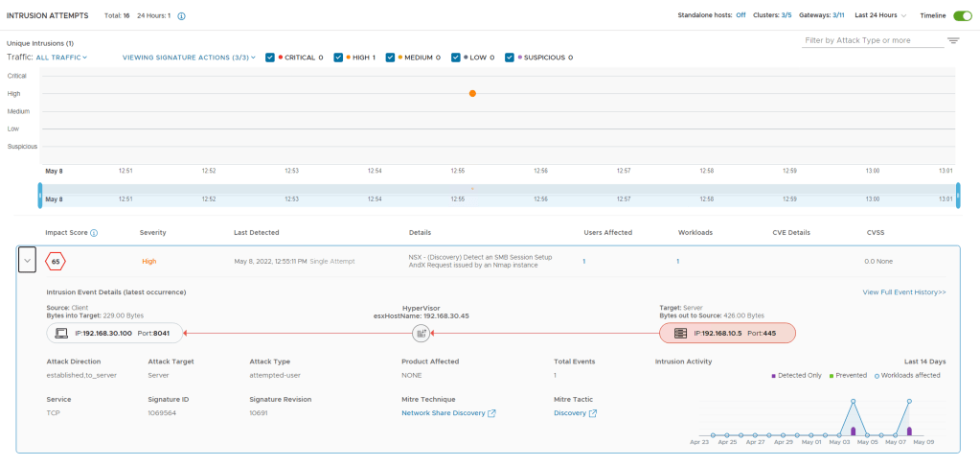Click the info icon next to 24 Hours
The height and width of the screenshot is (466, 980).
pos(182,16)
